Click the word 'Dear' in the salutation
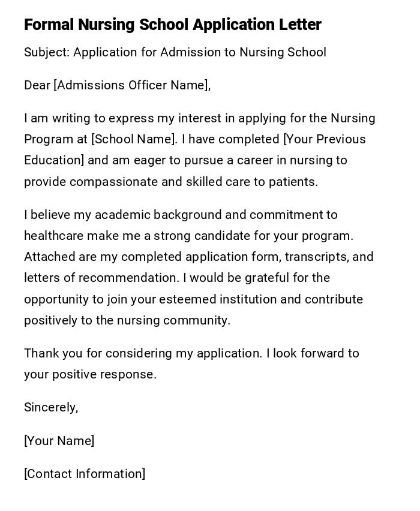This screenshot has height=511, width=420. (37, 85)
